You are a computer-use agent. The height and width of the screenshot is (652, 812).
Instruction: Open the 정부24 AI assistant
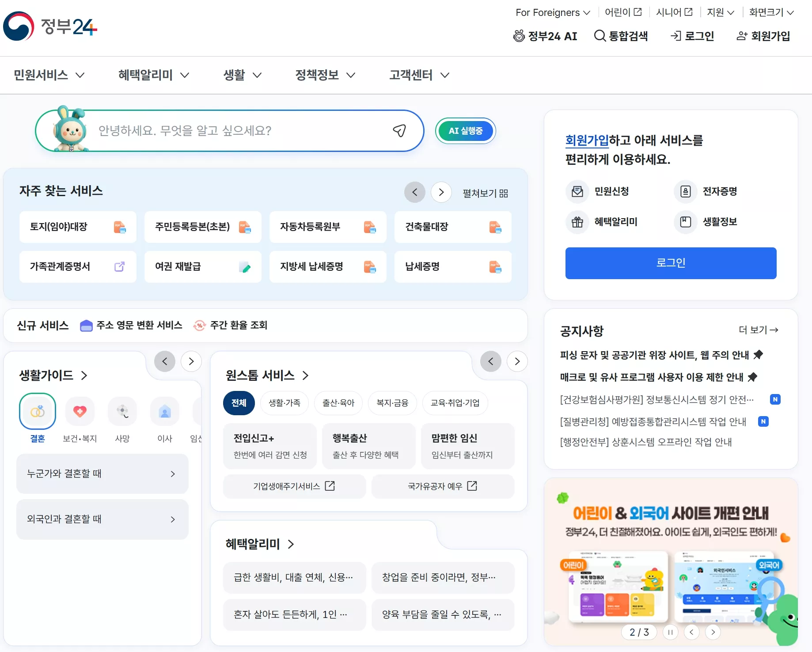coord(545,36)
